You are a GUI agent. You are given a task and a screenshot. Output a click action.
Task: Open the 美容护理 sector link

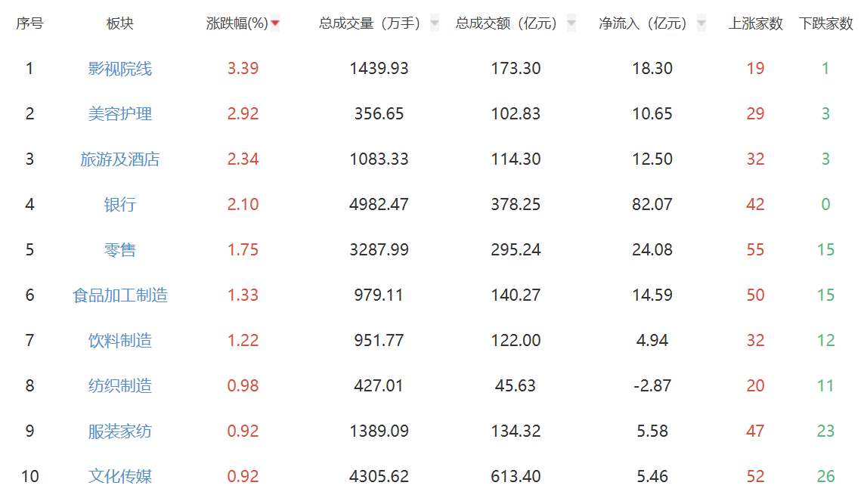[119, 114]
